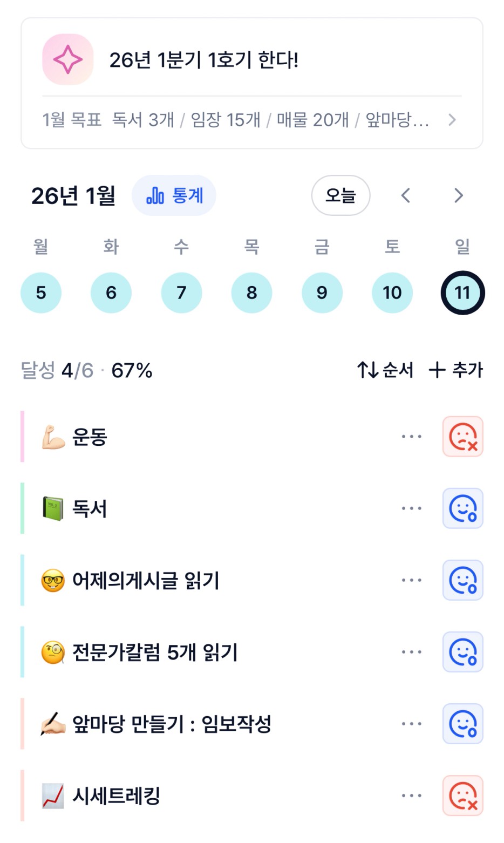504x843 pixels.
Task: Open more options for 전문가칼럼 5개 읽기
Action: click(411, 652)
